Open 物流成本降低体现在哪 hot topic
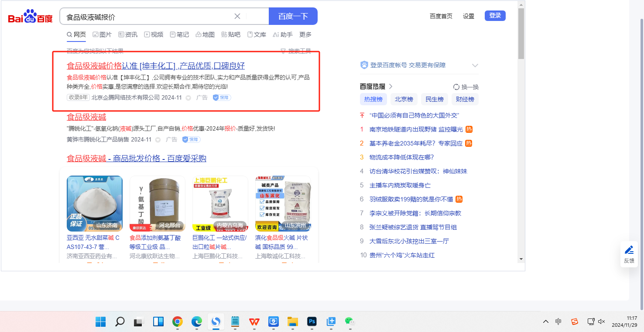Viewport: 644px width, 332px height. coord(402,157)
